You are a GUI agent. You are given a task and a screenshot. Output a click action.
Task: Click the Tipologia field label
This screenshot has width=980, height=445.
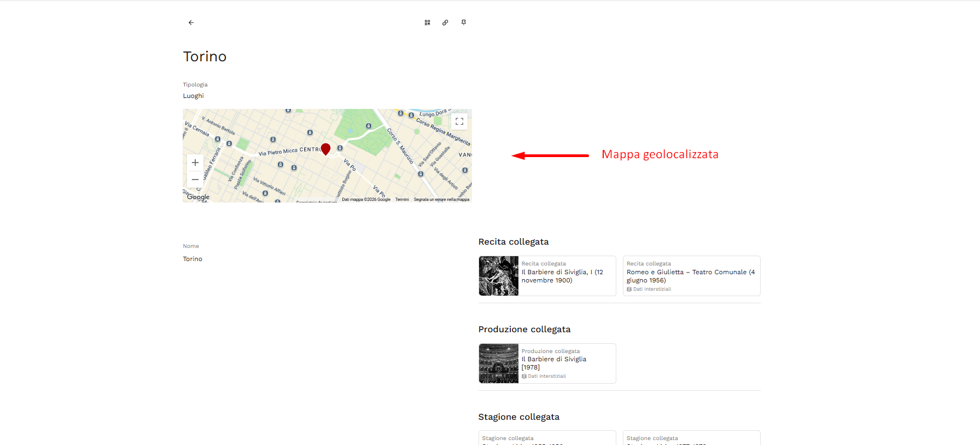tap(195, 85)
